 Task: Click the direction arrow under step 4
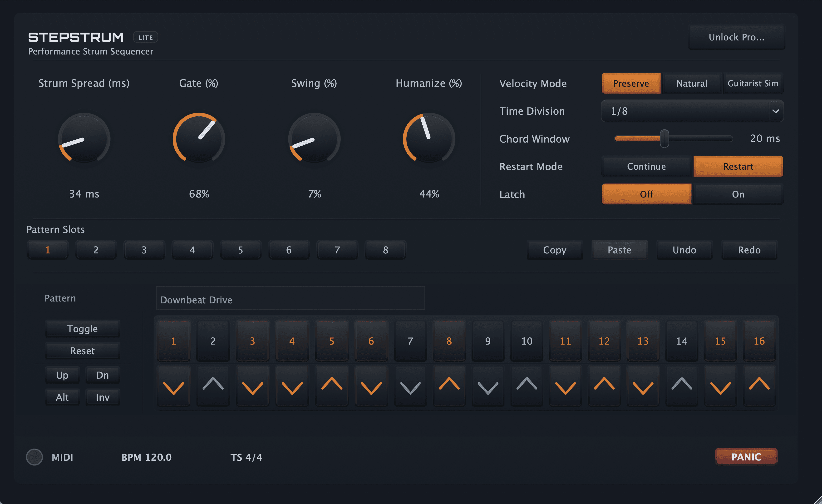click(292, 386)
